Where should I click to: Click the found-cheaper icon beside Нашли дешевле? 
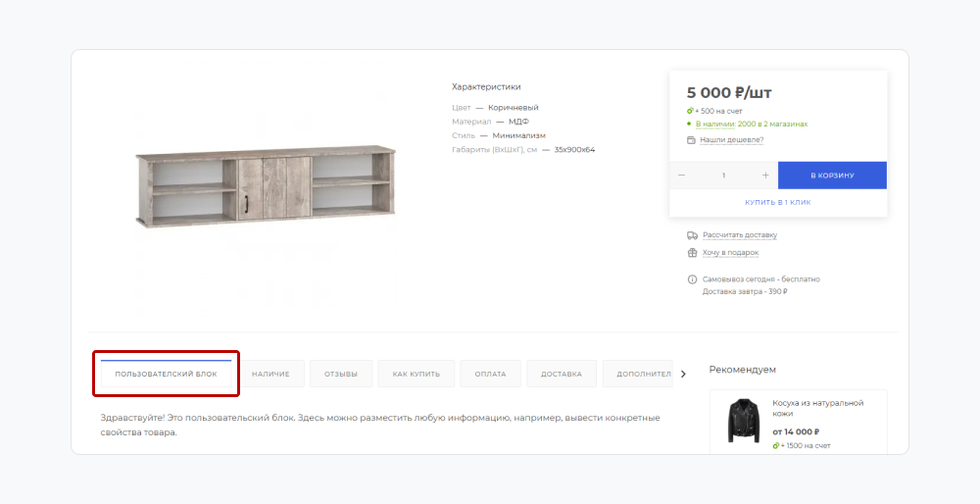pos(691,140)
